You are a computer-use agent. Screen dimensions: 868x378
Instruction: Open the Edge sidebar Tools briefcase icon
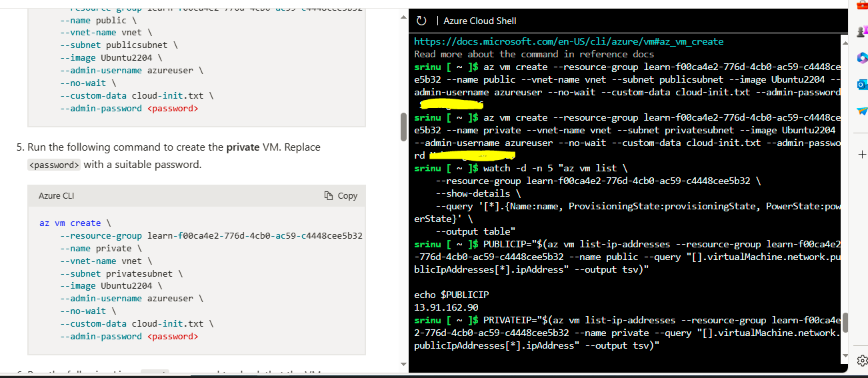[x=861, y=5]
